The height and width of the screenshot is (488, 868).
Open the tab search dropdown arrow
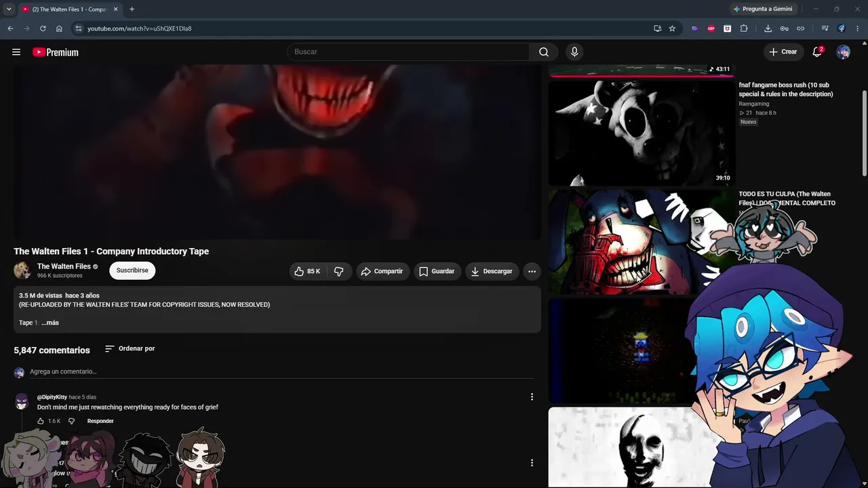pos(9,9)
